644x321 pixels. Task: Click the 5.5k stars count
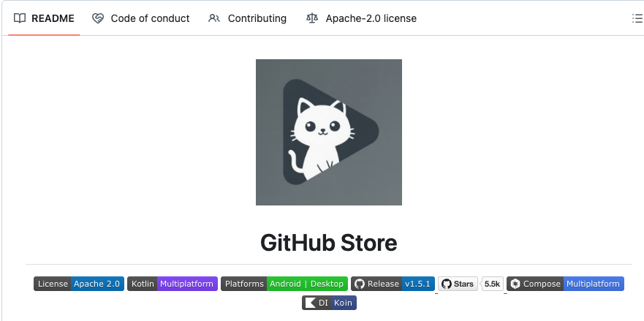point(492,284)
